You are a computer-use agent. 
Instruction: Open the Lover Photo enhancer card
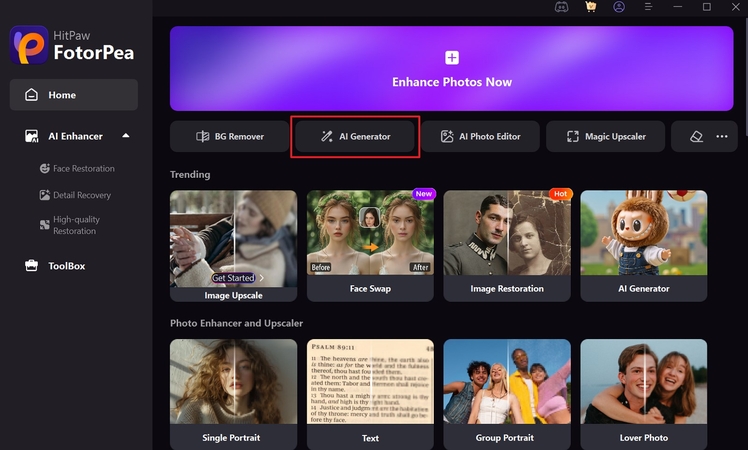(644, 395)
